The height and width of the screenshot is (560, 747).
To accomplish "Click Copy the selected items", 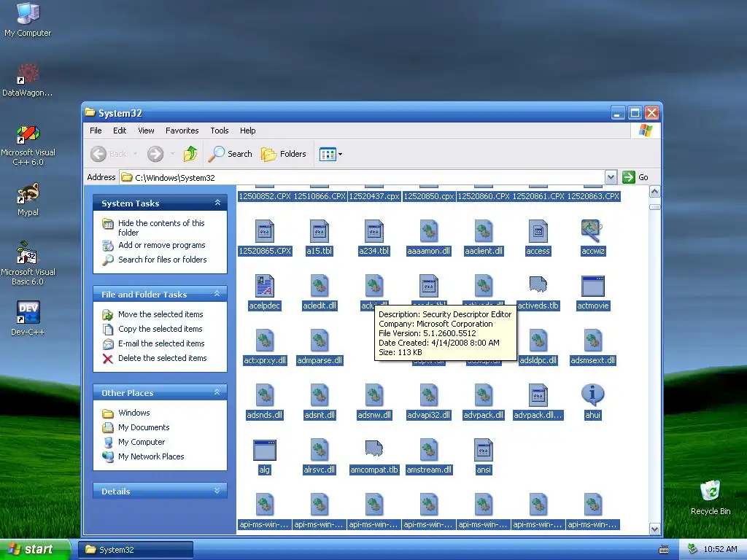I will point(152,329).
